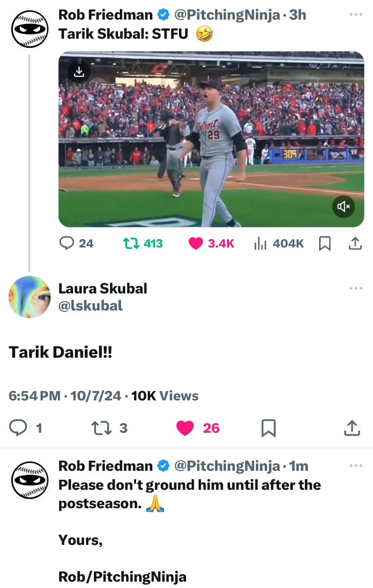This screenshot has width=373, height=588.
Task: Bookmark Laura Skubal's tweet
Action: tap(268, 428)
